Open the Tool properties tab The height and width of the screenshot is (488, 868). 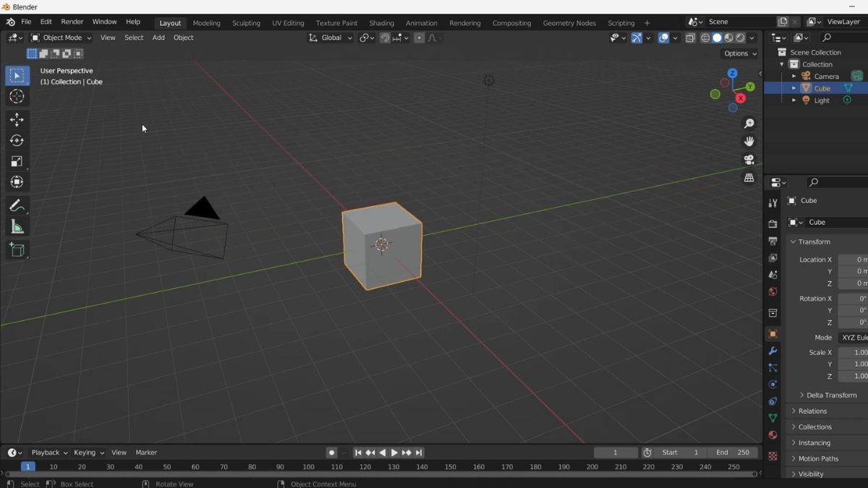tap(773, 203)
